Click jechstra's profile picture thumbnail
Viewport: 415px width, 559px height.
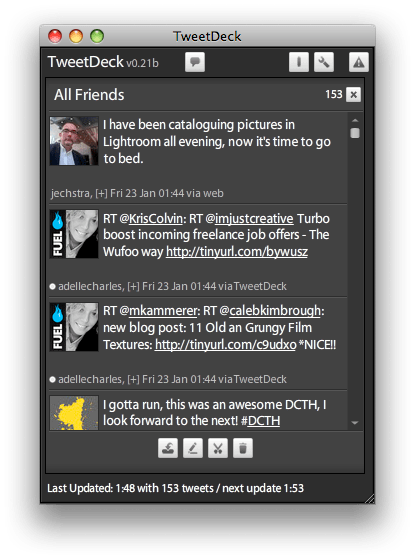point(74,141)
